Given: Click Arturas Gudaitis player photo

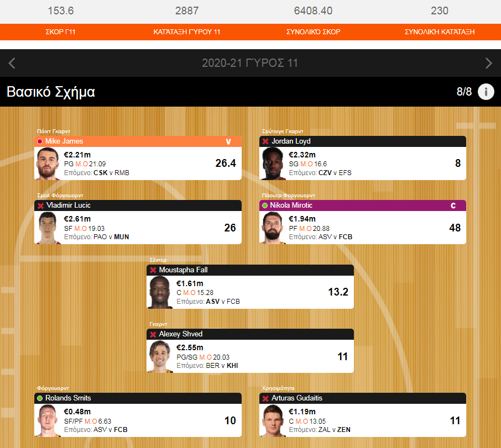Looking at the screenshot, I should (273, 420).
